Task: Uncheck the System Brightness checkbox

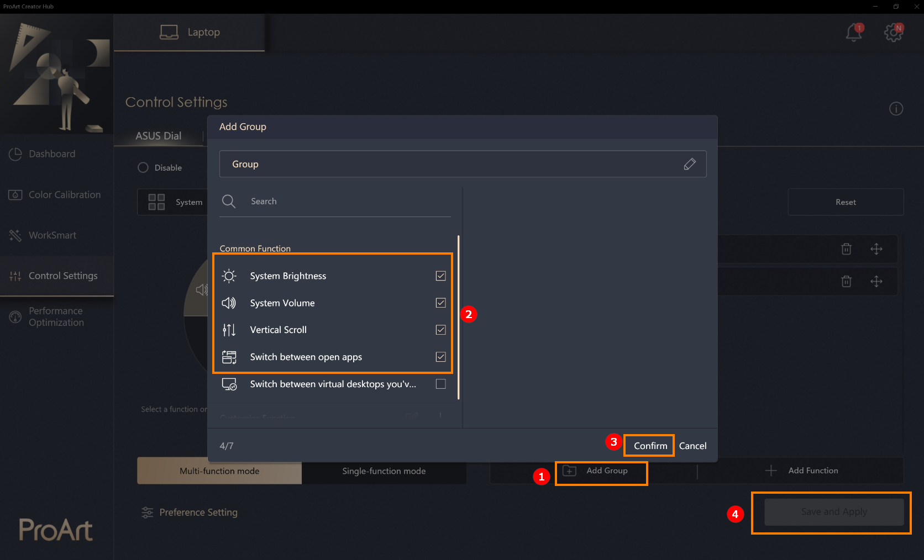Action: (440, 276)
